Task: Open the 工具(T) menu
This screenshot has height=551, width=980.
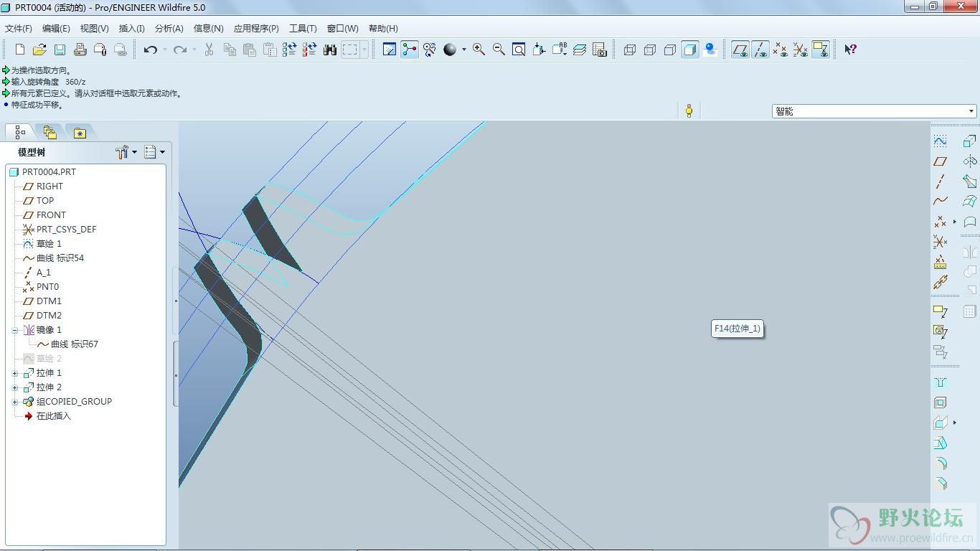Action: coord(303,29)
